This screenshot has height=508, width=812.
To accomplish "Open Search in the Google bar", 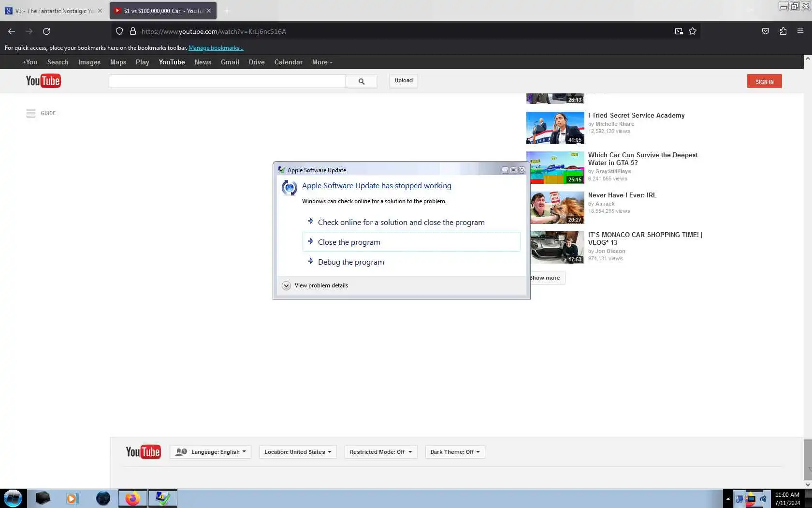I will pos(58,62).
